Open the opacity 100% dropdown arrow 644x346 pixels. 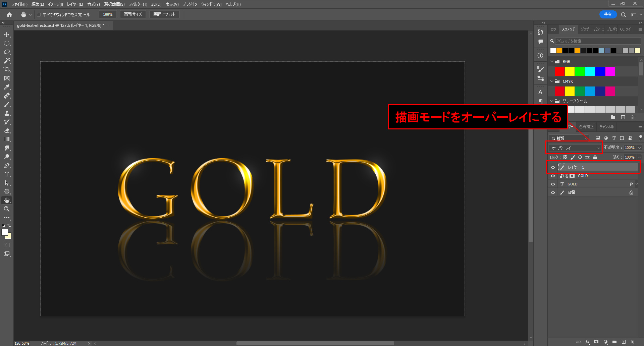(639, 148)
